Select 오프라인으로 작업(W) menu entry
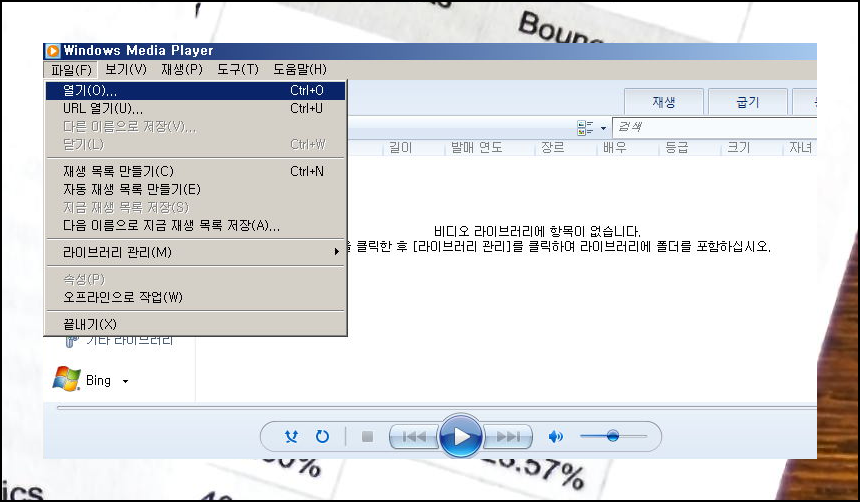The image size is (860, 502). point(195,297)
